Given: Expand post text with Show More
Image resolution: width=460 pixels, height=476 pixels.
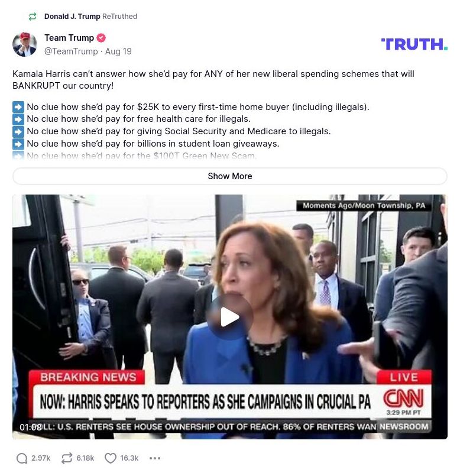Looking at the screenshot, I should 230,176.
